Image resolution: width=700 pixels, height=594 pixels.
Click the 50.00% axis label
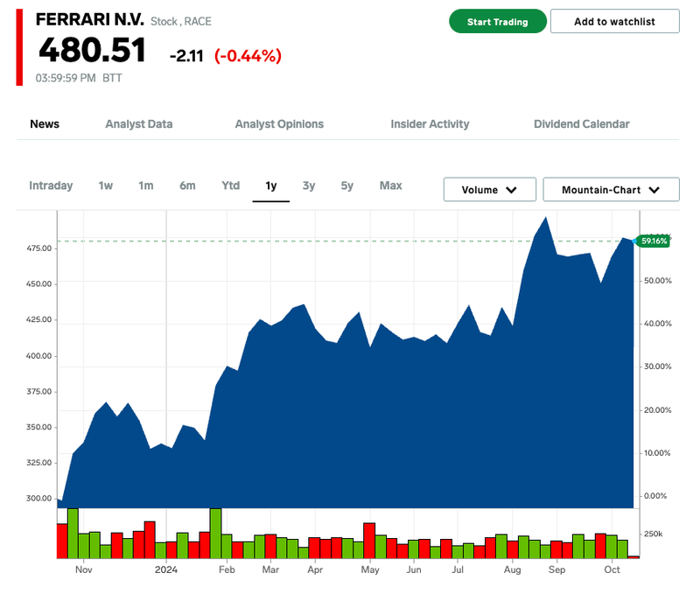click(658, 281)
